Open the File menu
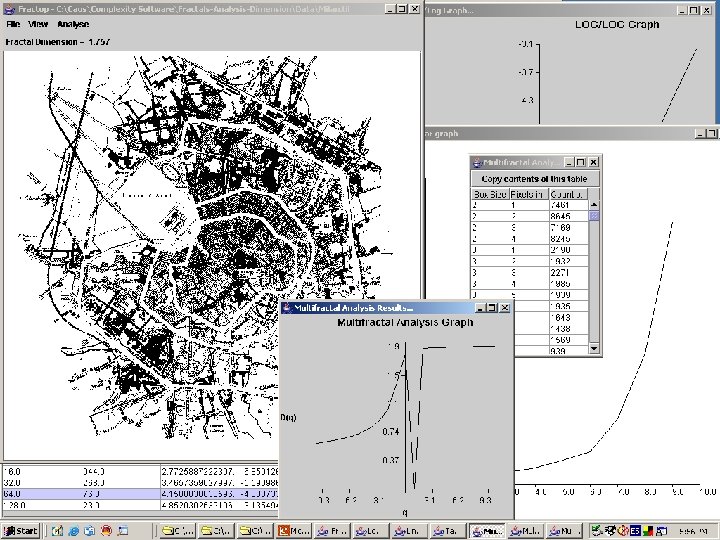720x540 pixels. click(x=13, y=23)
